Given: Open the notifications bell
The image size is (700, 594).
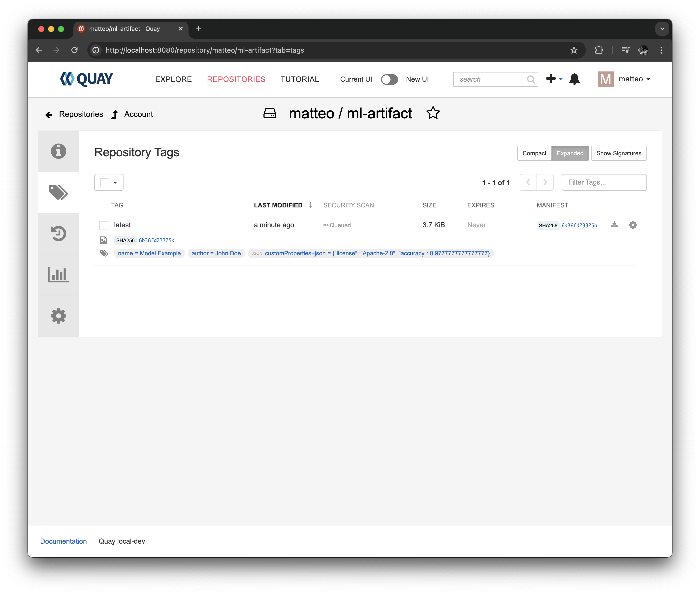Looking at the screenshot, I should (x=574, y=79).
